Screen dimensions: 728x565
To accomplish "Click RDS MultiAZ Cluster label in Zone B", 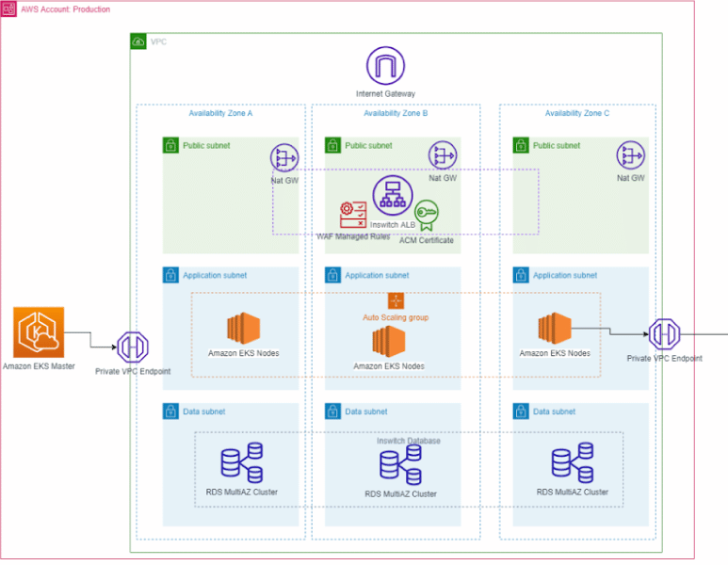I will [400, 494].
